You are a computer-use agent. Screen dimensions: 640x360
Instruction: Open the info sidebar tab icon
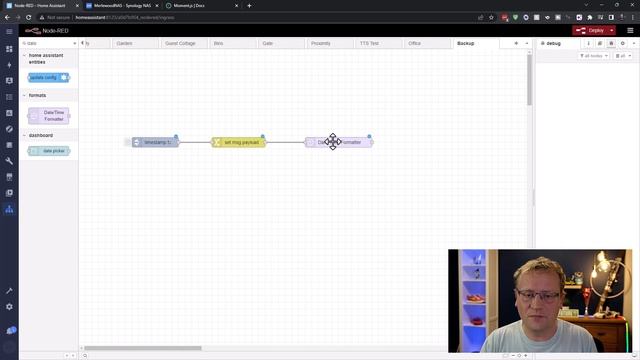(588, 43)
